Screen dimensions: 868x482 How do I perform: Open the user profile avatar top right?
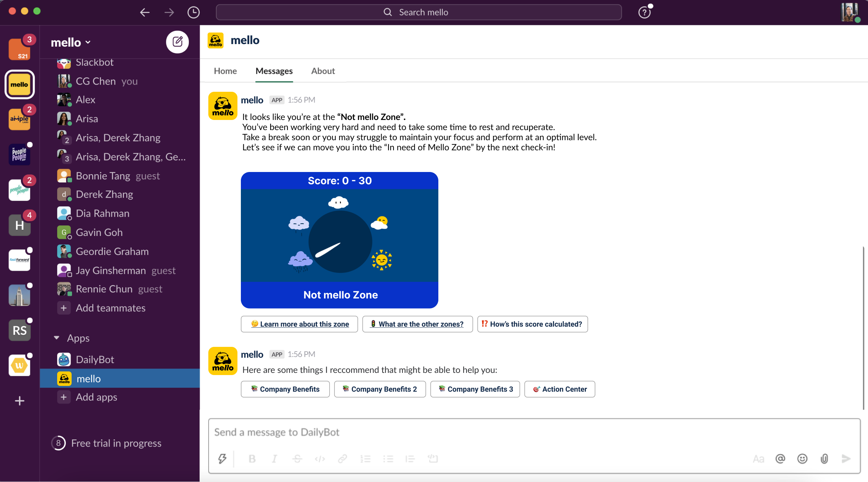[850, 12]
